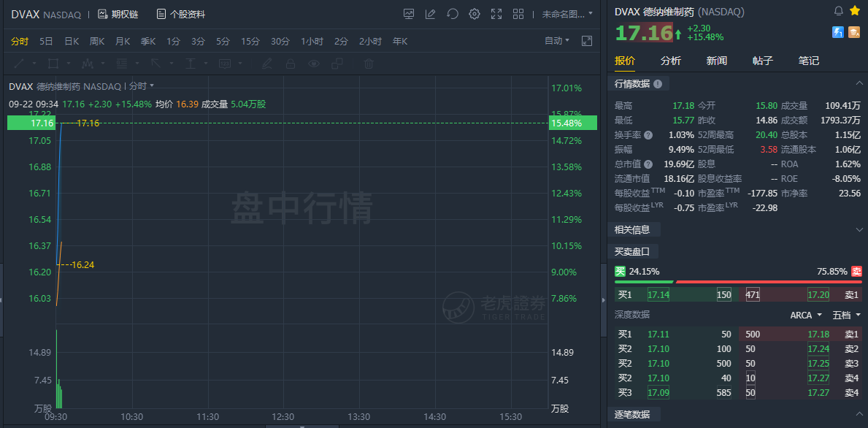Select the 1分 interval
Viewport: 868px width, 428px height.
[173, 41]
